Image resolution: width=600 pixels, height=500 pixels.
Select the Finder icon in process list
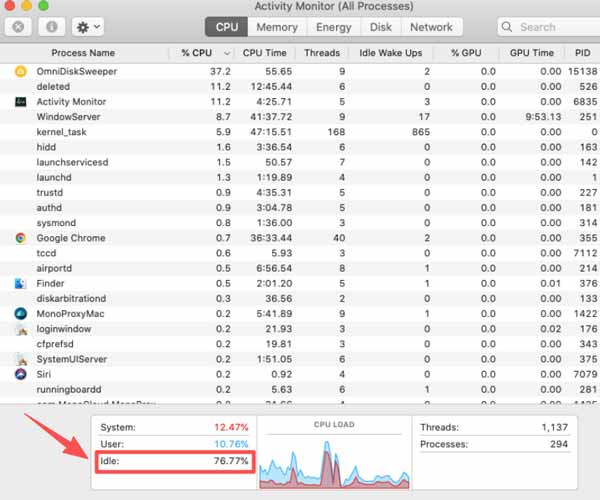20,283
